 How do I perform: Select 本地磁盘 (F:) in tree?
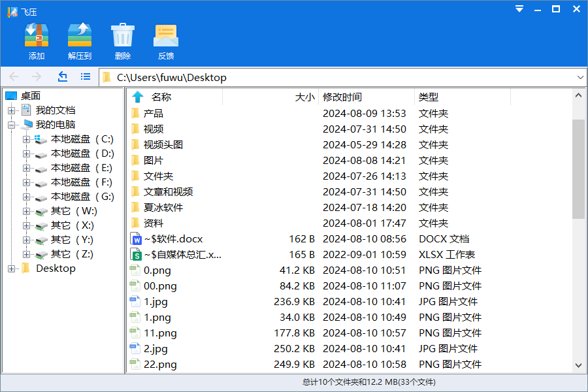click(x=82, y=182)
